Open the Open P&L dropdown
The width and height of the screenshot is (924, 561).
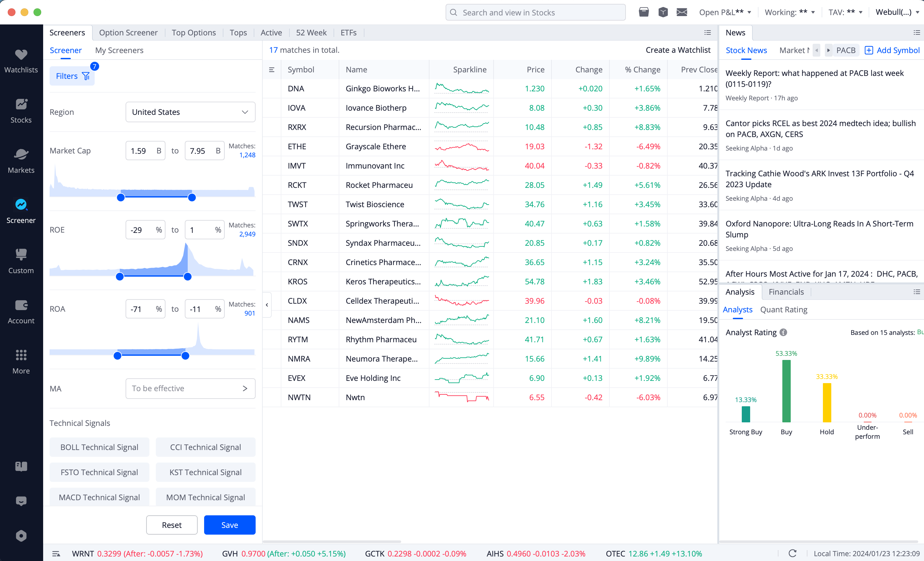tap(725, 12)
